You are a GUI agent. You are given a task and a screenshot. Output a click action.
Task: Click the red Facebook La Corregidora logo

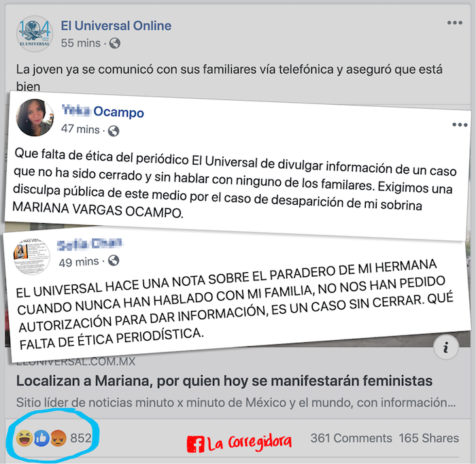(x=239, y=443)
